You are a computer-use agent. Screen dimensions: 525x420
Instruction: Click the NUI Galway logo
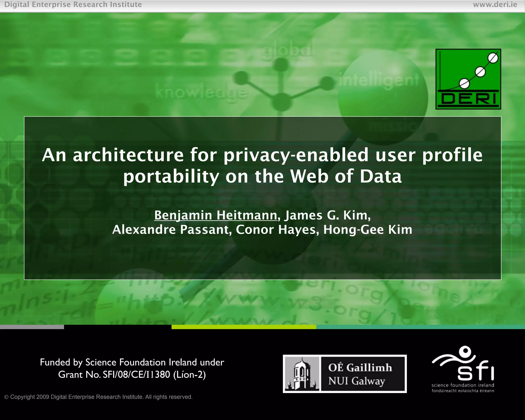pyautogui.click(x=345, y=374)
